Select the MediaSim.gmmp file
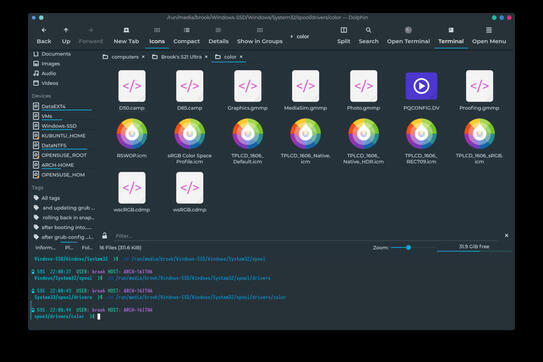The image size is (543, 362). pos(305,90)
